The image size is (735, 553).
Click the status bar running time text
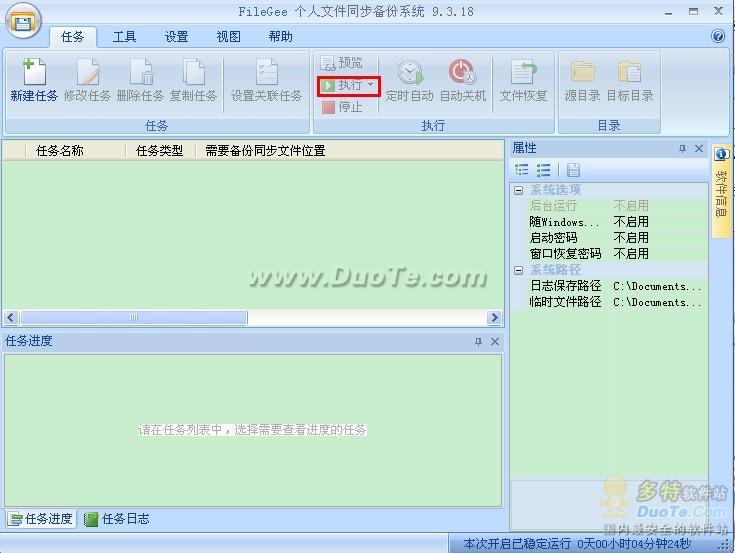pos(577,544)
